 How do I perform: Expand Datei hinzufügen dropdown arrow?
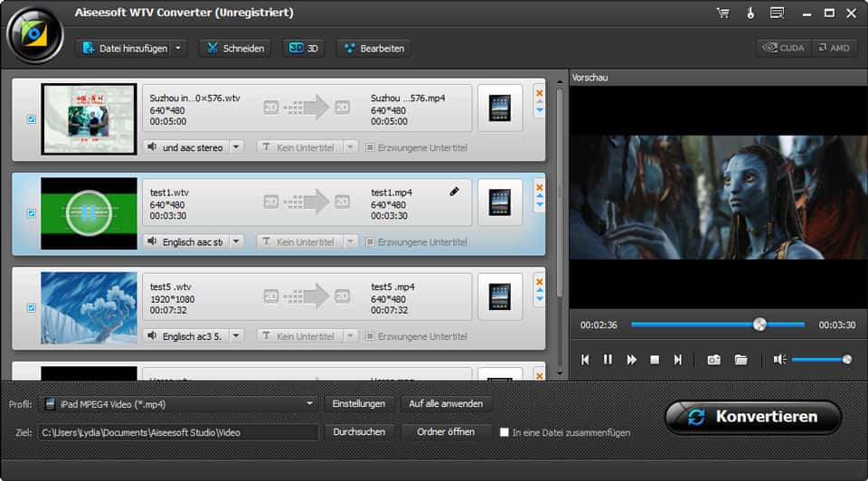[x=178, y=48]
